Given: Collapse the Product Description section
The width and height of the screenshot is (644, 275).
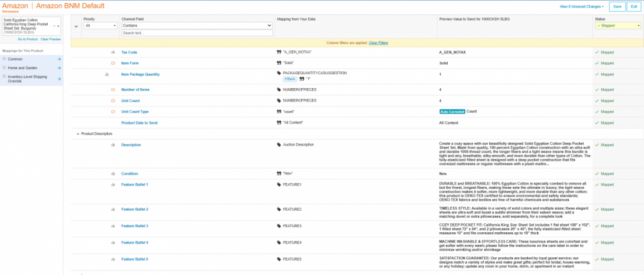Looking at the screenshot, I should [x=78, y=134].
